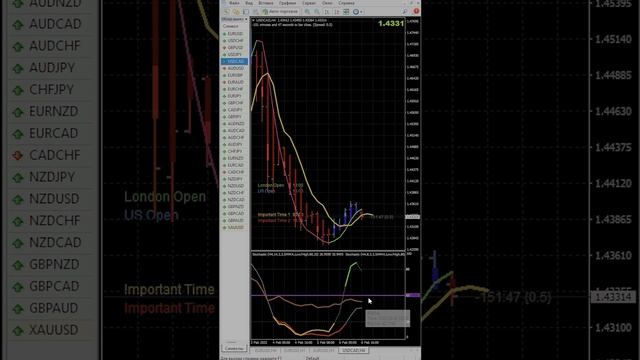Select USDJPY in the small center Market Watch
This screenshot has width=640, height=360.
coord(234,55)
